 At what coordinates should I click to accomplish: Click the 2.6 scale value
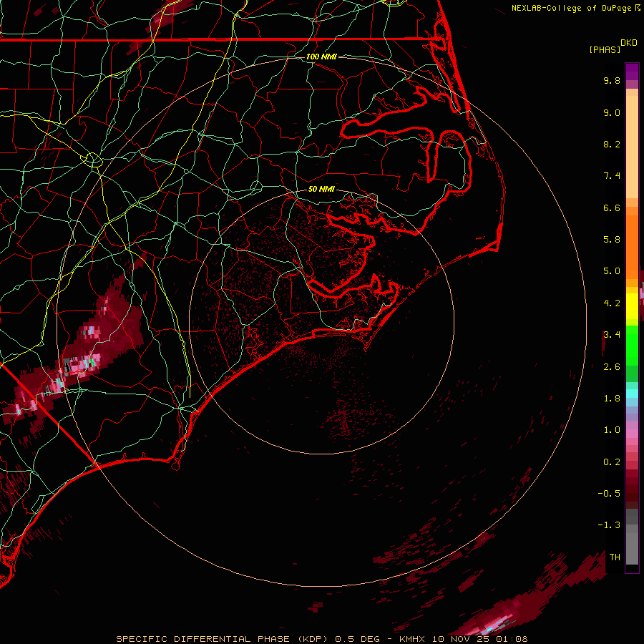point(612,367)
